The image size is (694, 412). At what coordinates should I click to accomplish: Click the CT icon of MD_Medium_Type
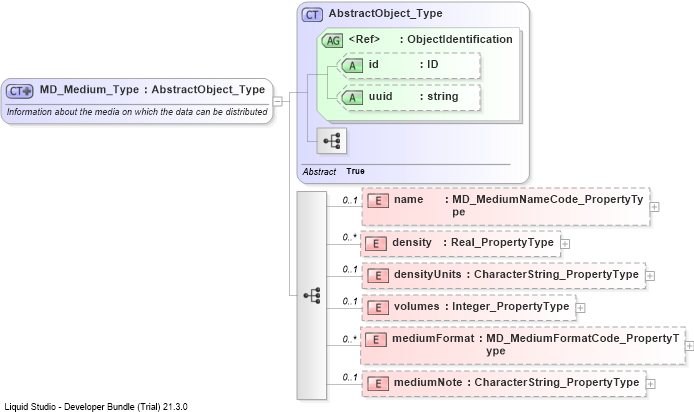click(19, 91)
